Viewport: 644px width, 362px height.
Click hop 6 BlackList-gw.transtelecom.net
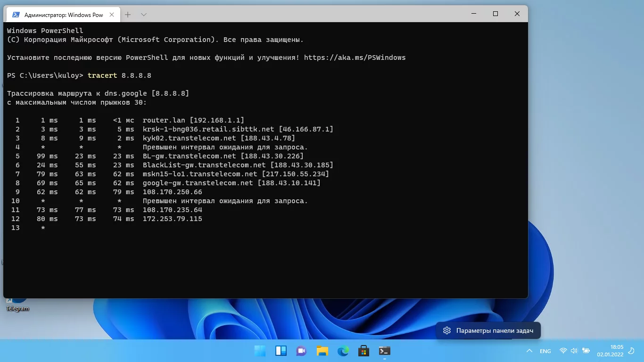pyautogui.click(x=238, y=165)
